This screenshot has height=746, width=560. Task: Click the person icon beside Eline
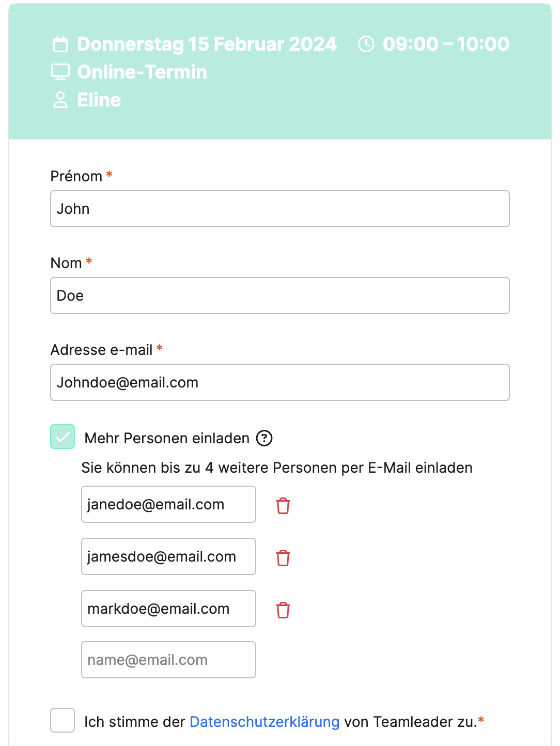[x=60, y=100]
